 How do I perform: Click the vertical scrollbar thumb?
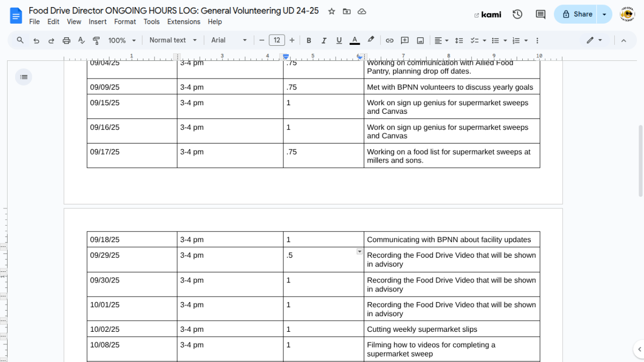tap(640, 161)
